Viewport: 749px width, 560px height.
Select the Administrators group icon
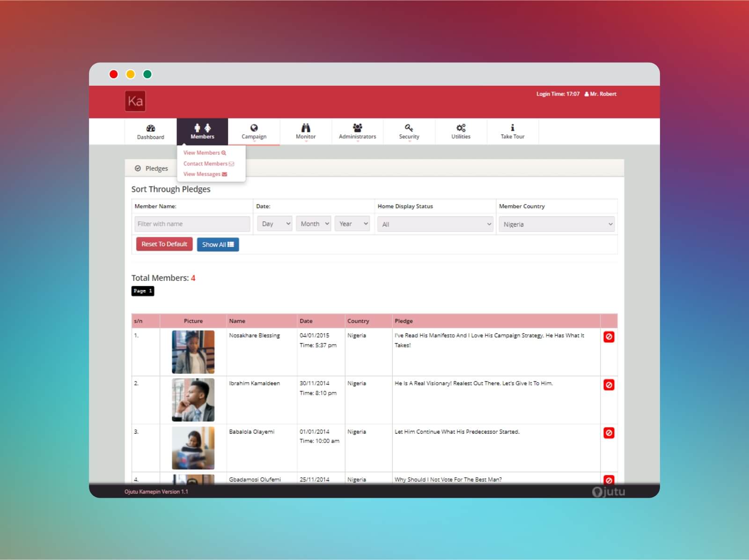[358, 127]
